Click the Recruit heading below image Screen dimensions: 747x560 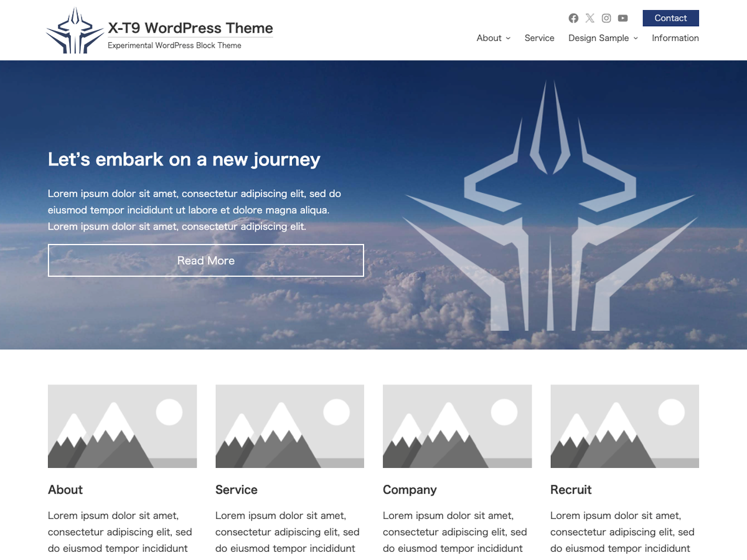[x=571, y=490]
